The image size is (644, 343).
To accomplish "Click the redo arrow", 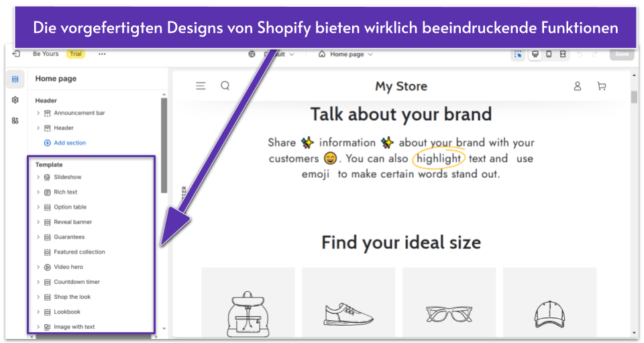I will [x=594, y=54].
